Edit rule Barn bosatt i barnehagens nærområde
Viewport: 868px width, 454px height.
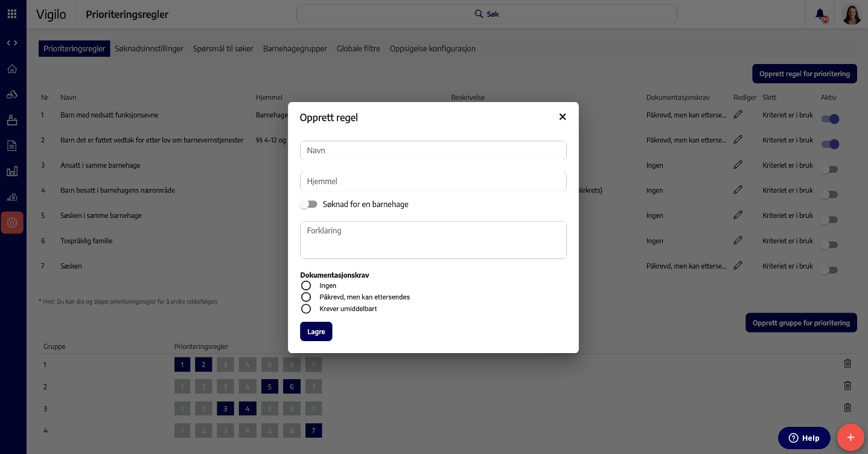(738, 190)
